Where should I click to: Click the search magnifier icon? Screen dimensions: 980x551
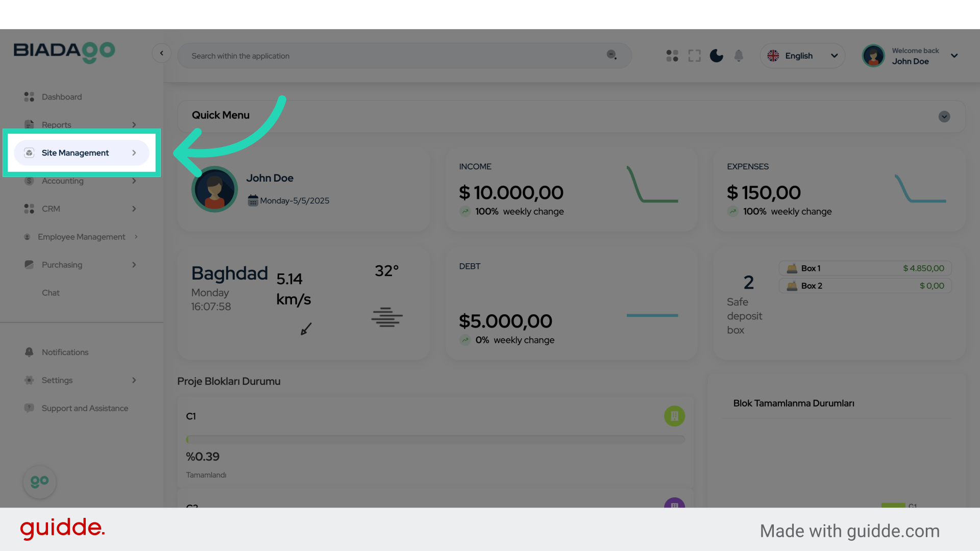tap(611, 55)
